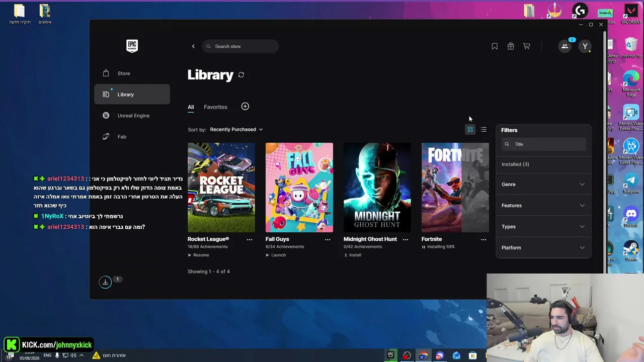Open the VALORANT desktop shortcut
Viewport: 644px width, 362px height.
631,14
